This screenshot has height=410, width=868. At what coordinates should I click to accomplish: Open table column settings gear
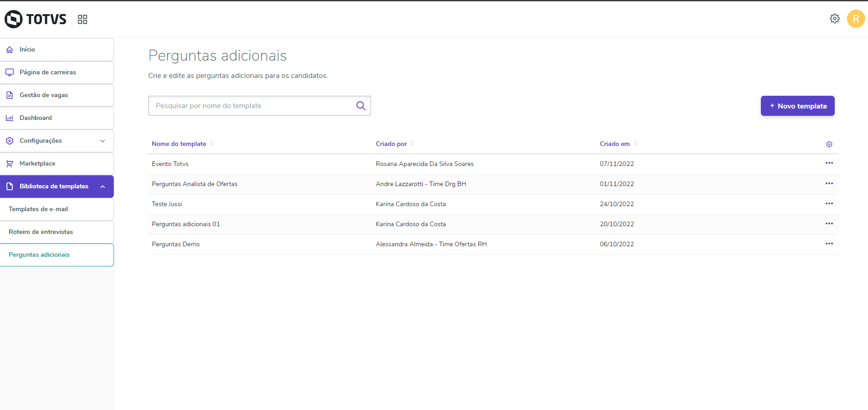point(829,144)
